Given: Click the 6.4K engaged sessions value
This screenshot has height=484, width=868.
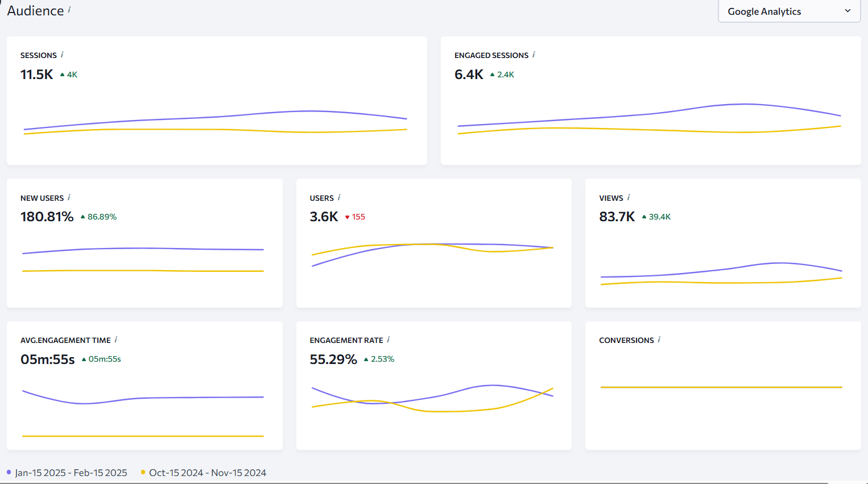Looking at the screenshot, I should pos(469,75).
